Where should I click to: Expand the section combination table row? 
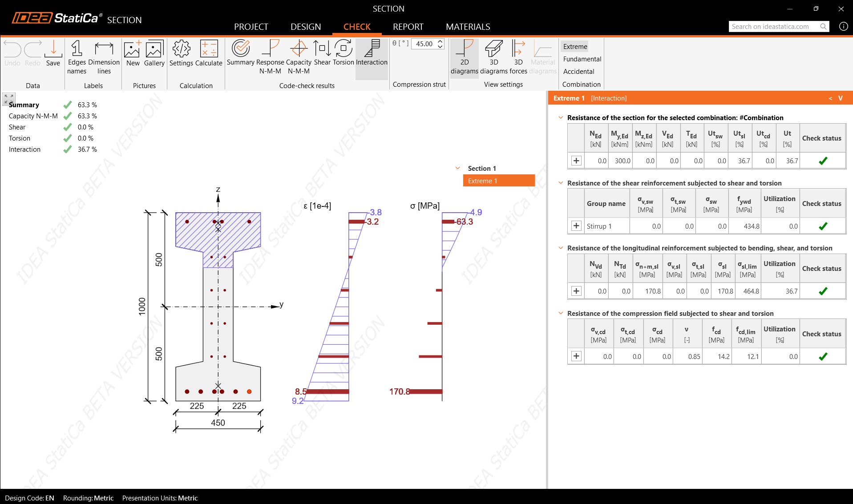[576, 161]
